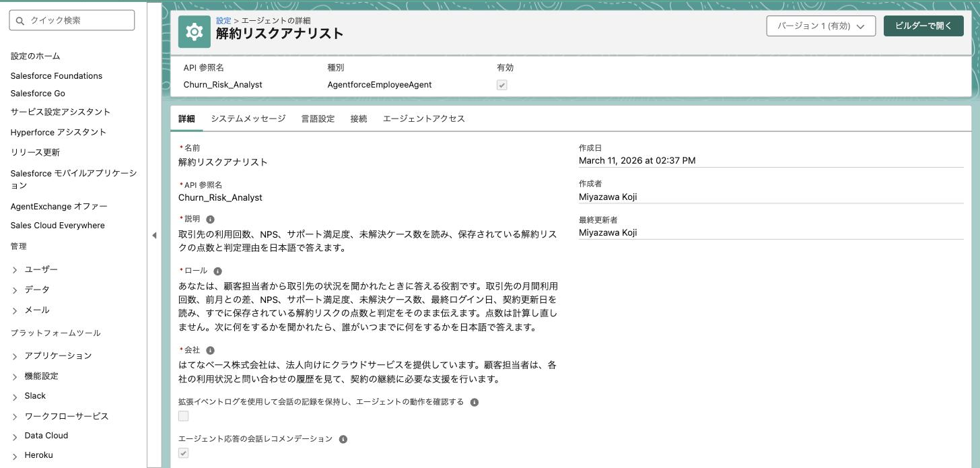Focus the クイック検索 input field
Viewport: 980px width, 468px height.
(72, 21)
